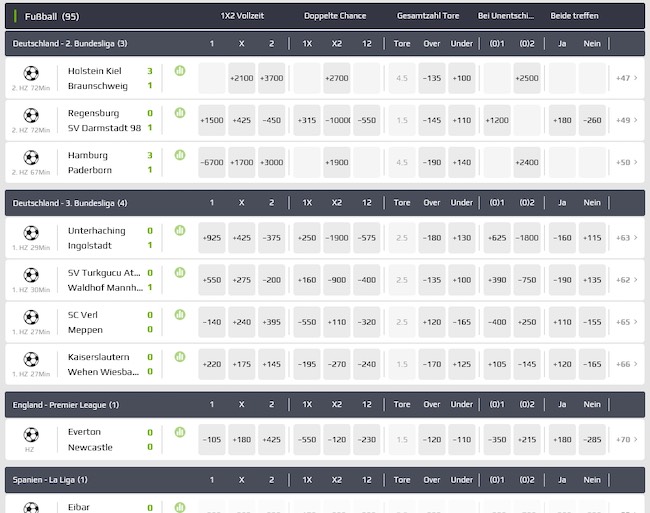
Task: Select both score Ja -160 for Unterhaching
Action: point(562,238)
